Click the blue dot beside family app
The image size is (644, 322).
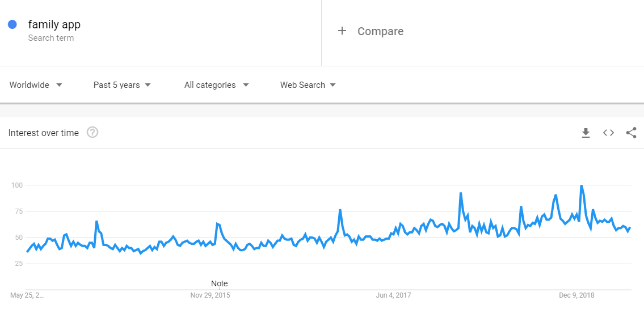[12, 24]
